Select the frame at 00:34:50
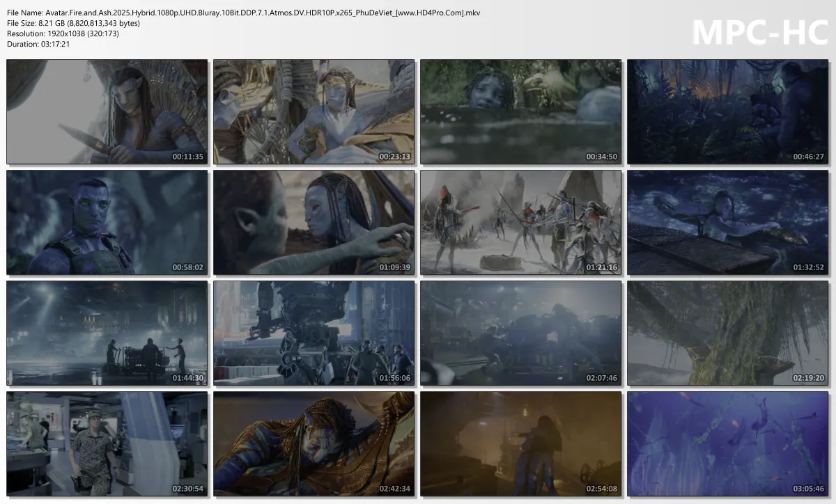This screenshot has height=504, width=836. click(x=520, y=111)
